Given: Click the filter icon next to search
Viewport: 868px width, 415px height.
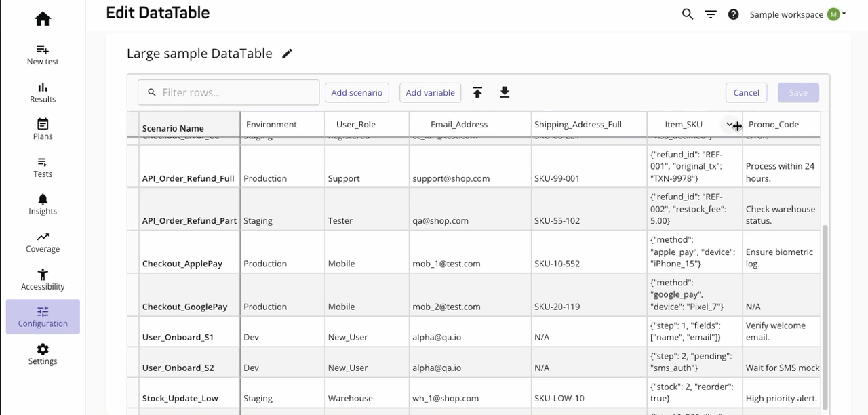Looking at the screenshot, I should coord(710,14).
